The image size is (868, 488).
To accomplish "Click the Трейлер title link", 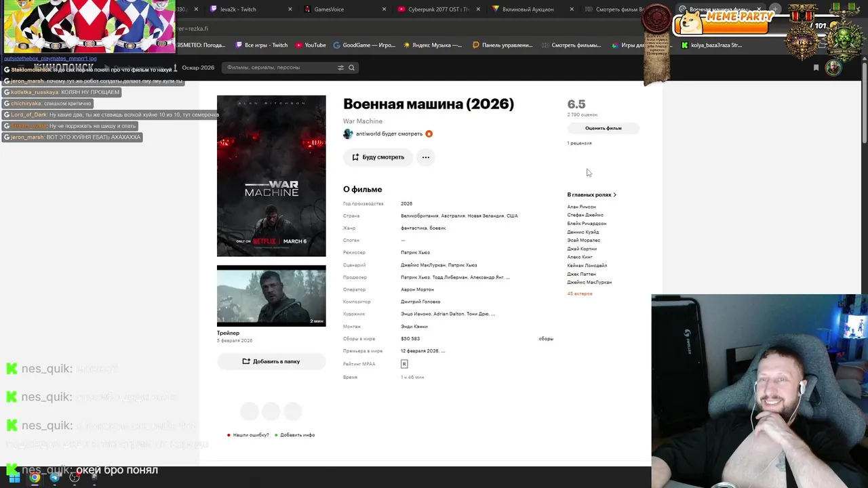I will point(228,333).
